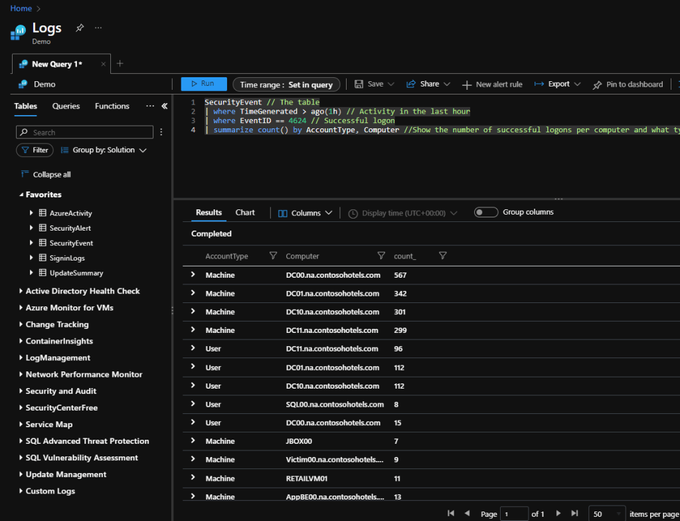Click the filter icon on Computer column
The image size is (680, 521).
click(380, 256)
